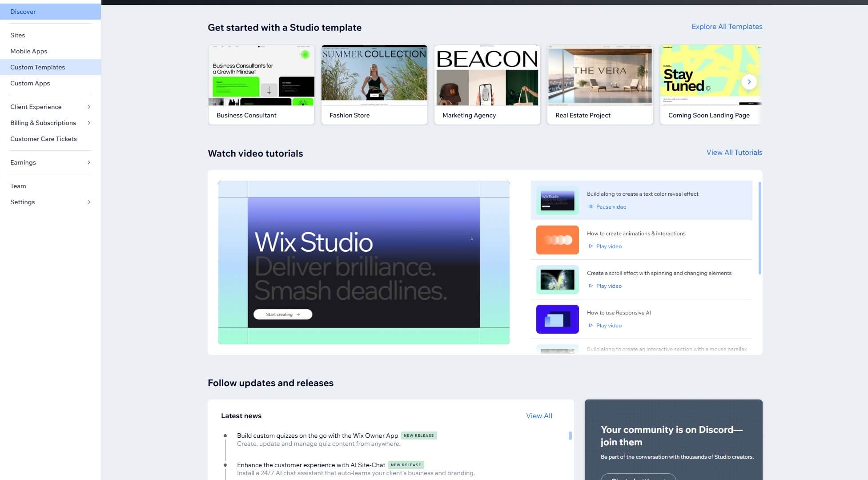868x480 pixels.
Task: Select the scroll effect tutorial thumbnail
Action: point(557,280)
